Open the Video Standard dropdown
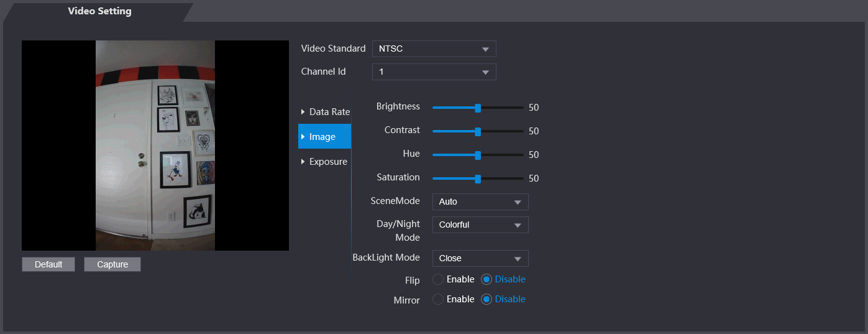 point(434,49)
